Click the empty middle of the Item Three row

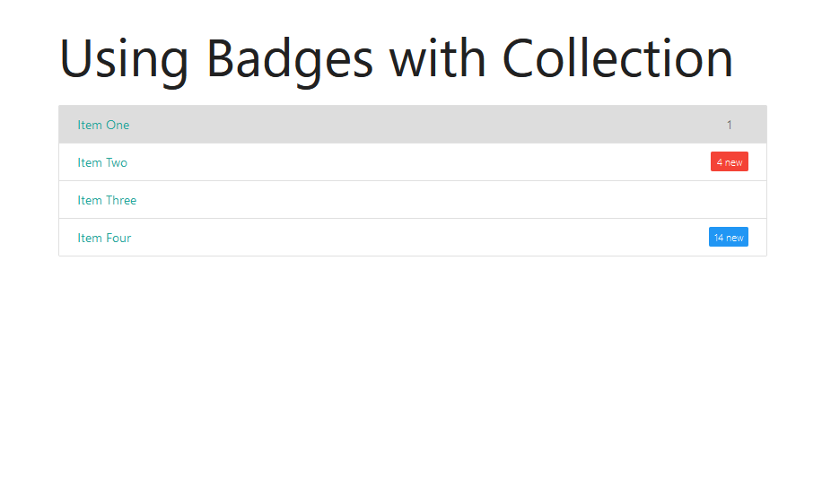[x=413, y=200]
